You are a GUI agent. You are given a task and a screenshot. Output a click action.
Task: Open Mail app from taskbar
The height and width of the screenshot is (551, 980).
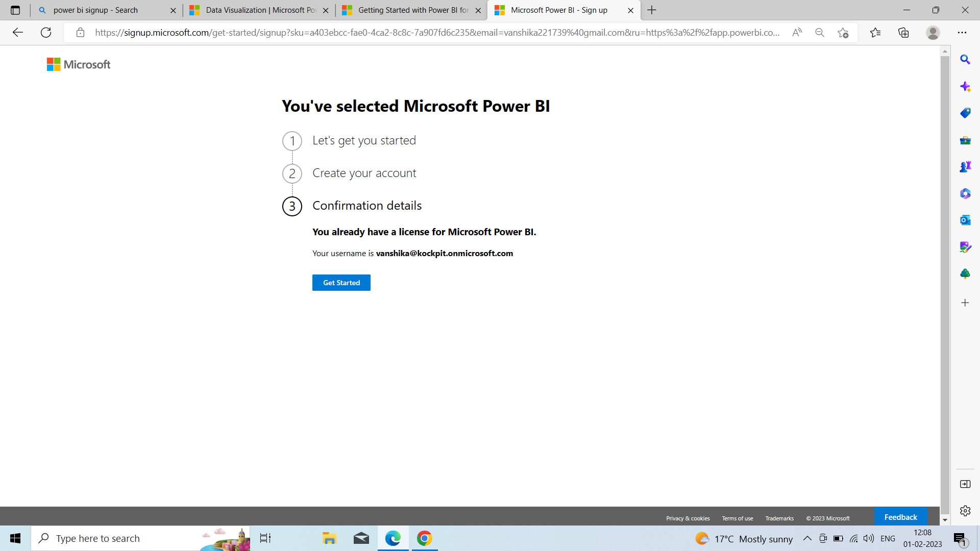[361, 538]
